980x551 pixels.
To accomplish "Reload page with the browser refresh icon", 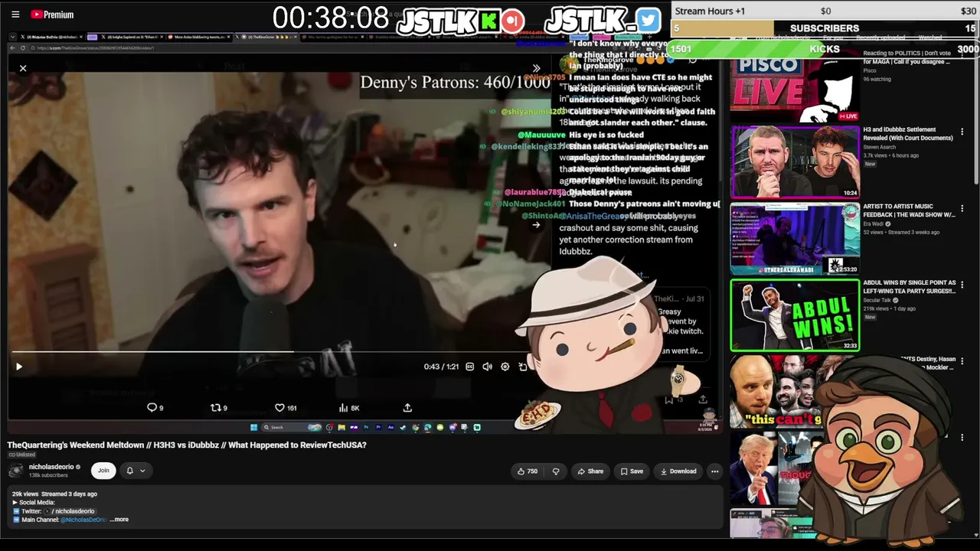I will 23,48.
